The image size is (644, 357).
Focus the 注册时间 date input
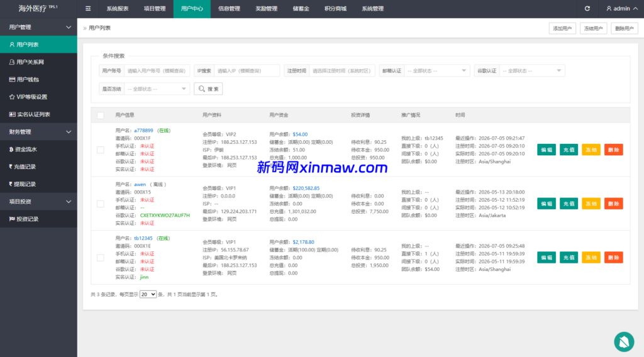[x=341, y=70]
